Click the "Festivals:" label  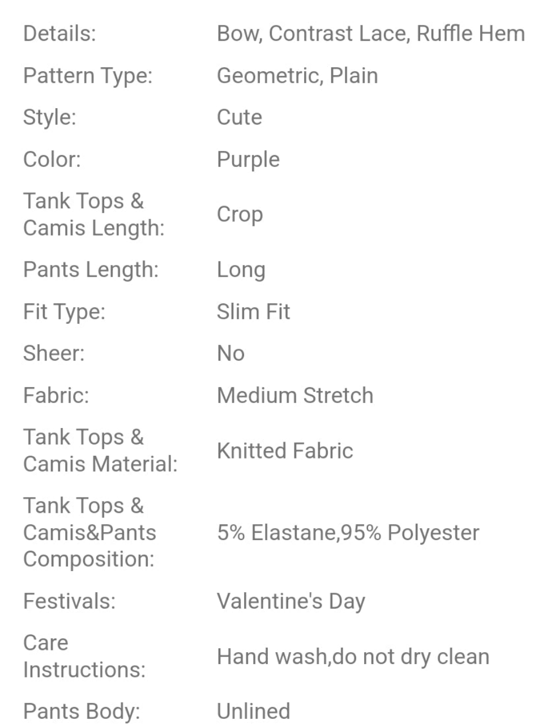[x=69, y=601]
